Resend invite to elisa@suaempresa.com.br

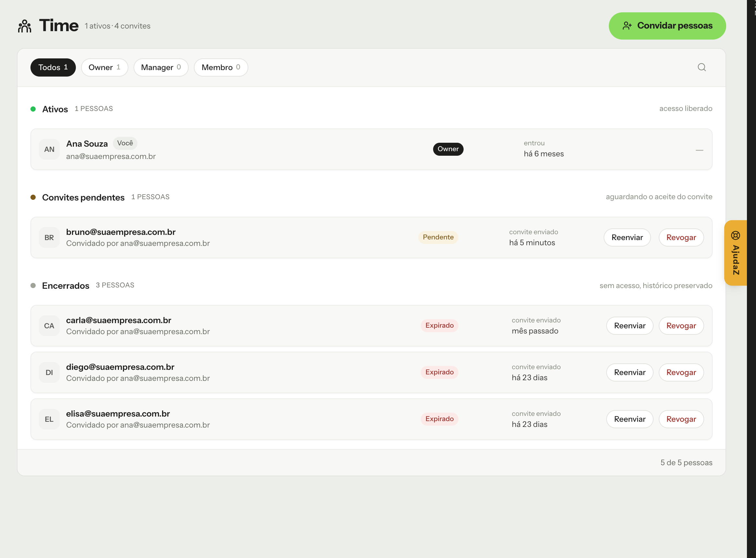(x=630, y=419)
